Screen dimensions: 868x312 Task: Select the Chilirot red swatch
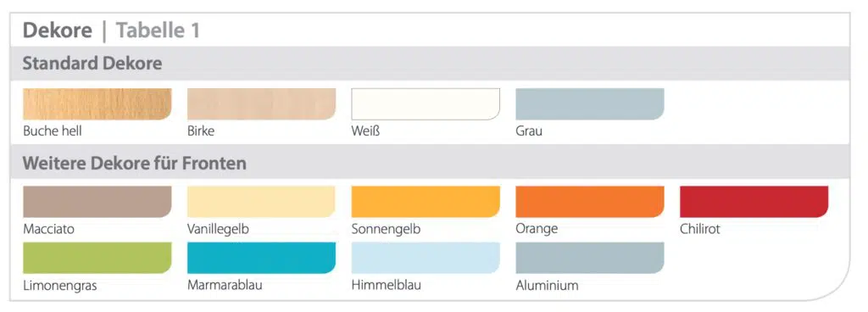[x=754, y=202]
